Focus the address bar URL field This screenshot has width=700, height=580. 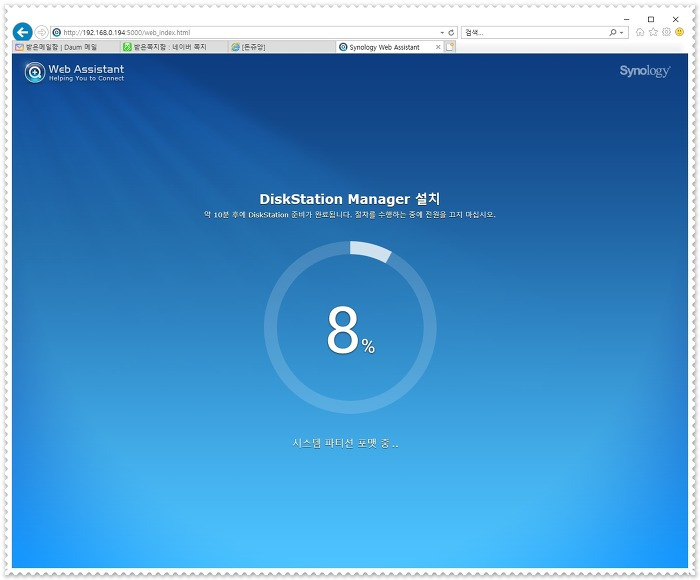click(248, 32)
